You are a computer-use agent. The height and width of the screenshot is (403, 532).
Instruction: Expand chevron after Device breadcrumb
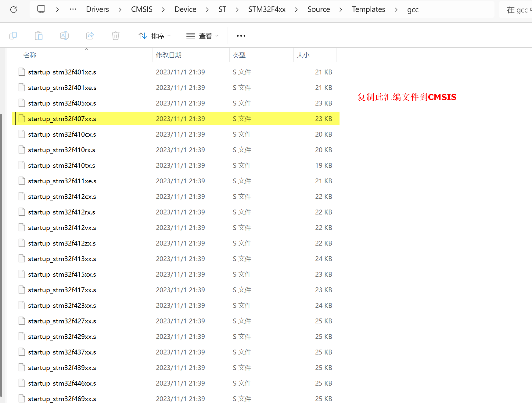click(x=207, y=9)
